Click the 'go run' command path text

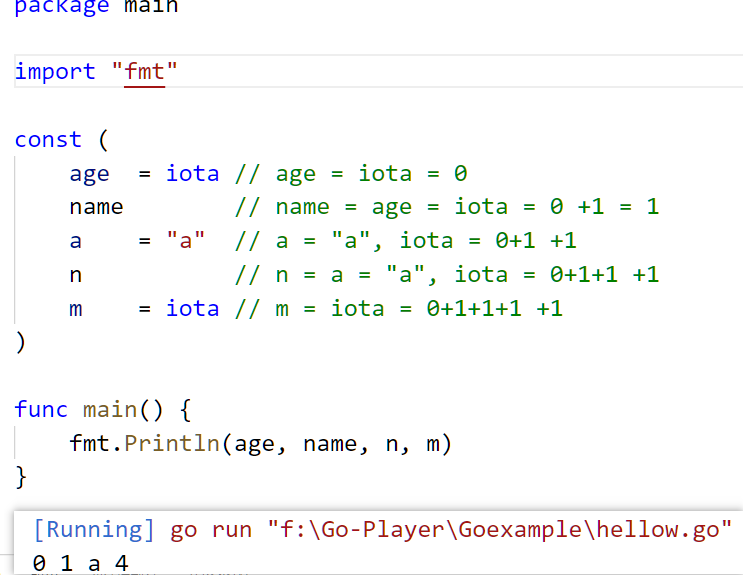coord(451,529)
